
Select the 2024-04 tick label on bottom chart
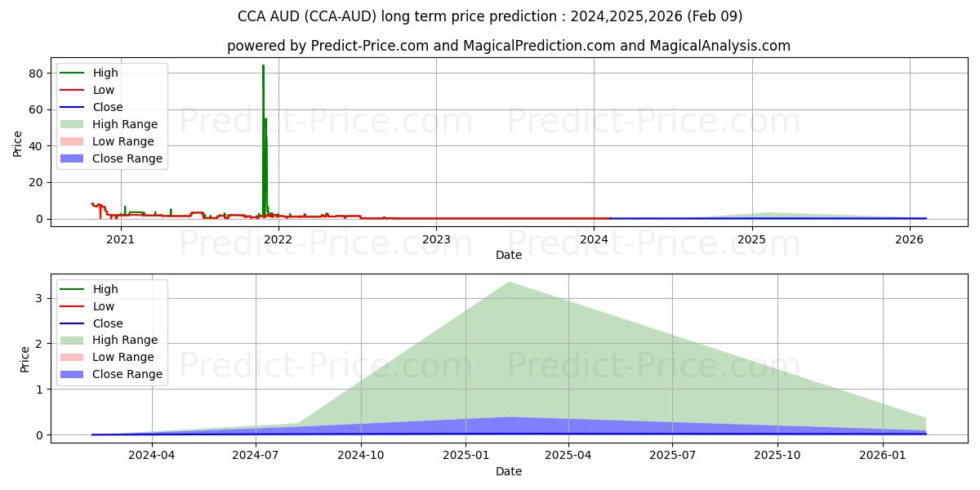[x=152, y=455]
